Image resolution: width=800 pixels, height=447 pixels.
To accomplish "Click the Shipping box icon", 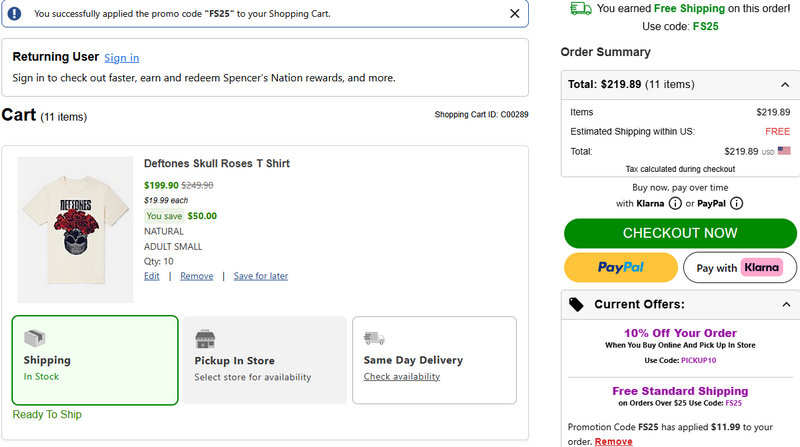I will (35, 338).
